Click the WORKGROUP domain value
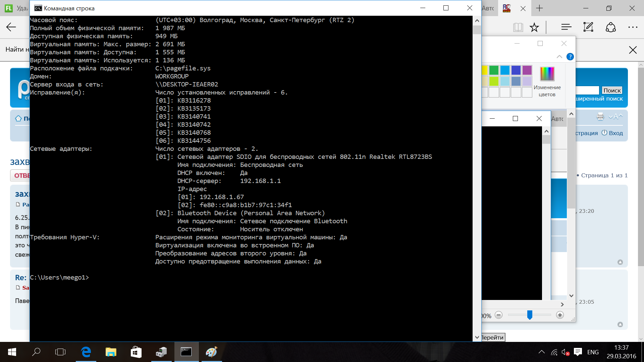644x362 pixels. pos(172,76)
